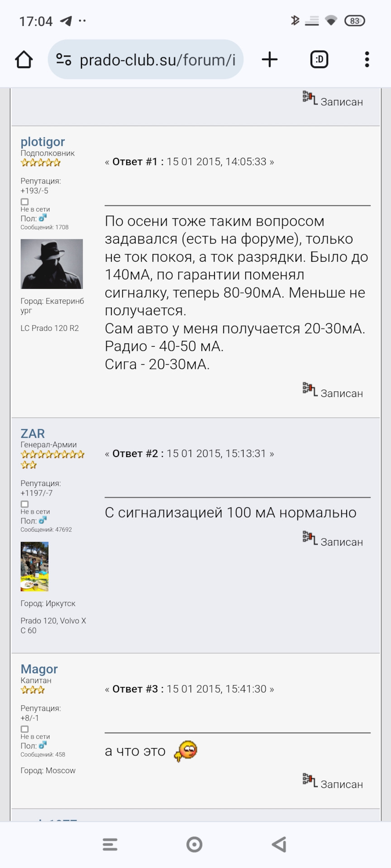Click the IP log icon in Magor's post
Image resolution: width=391 pixels, height=868 pixels.
point(310,780)
